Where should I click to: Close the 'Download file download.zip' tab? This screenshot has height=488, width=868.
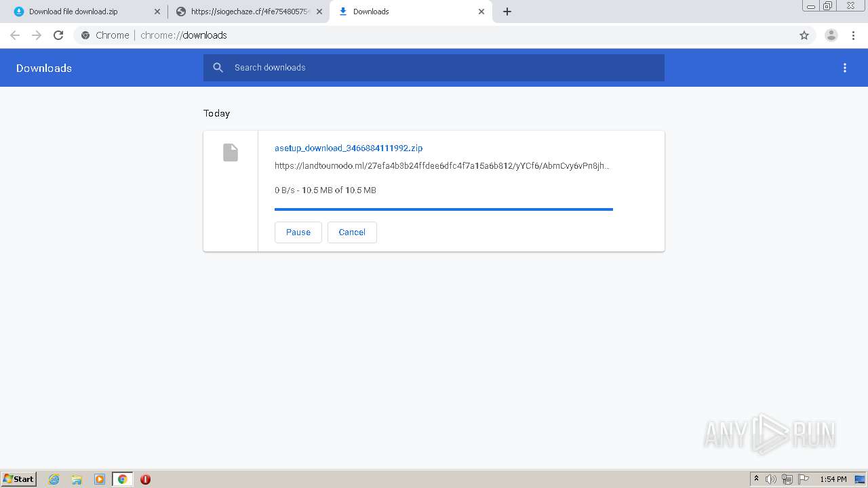click(157, 12)
